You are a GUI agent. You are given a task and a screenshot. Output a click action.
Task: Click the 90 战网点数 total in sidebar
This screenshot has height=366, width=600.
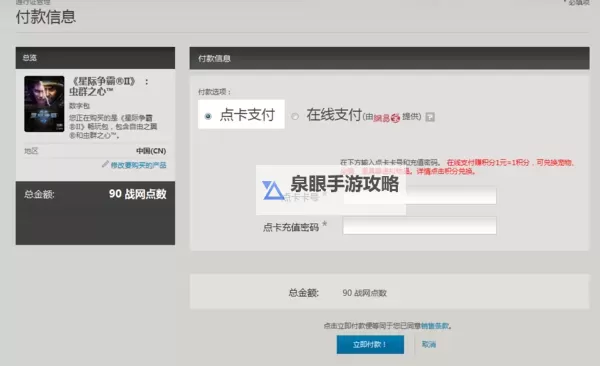click(138, 194)
